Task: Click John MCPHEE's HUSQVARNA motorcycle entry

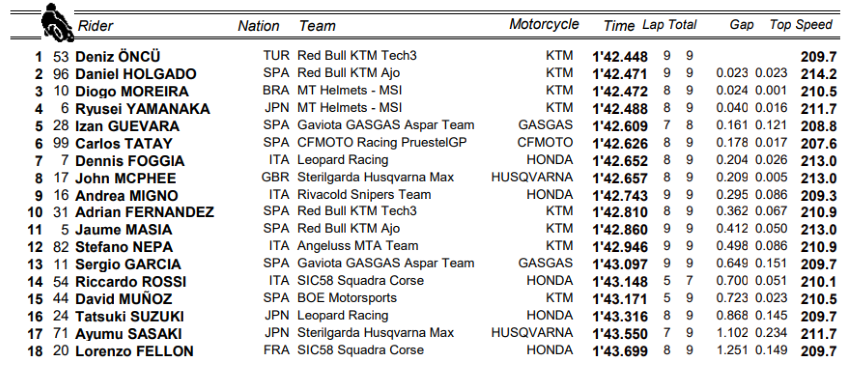Action: [x=532, y=177]
